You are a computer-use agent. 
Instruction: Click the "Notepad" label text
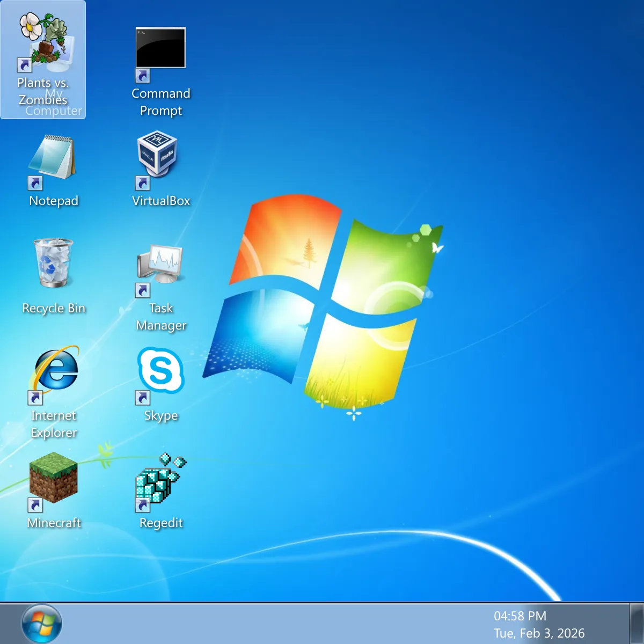click(54, 201)
